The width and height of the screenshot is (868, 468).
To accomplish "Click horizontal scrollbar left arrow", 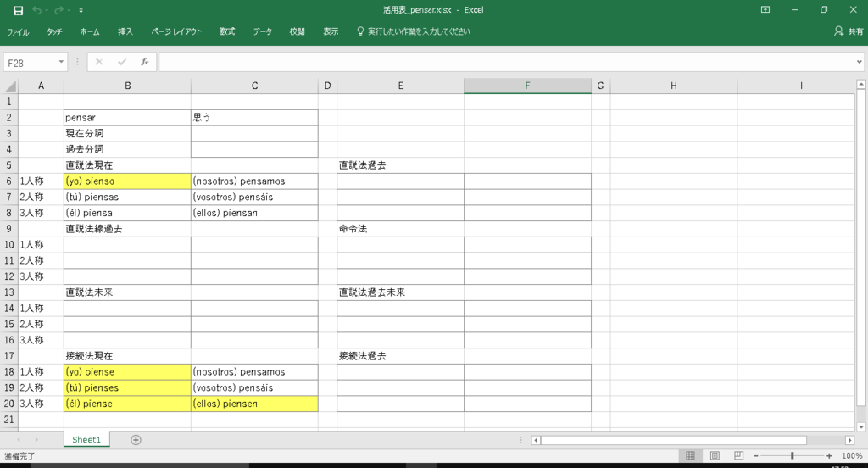I will coord(536,440).
